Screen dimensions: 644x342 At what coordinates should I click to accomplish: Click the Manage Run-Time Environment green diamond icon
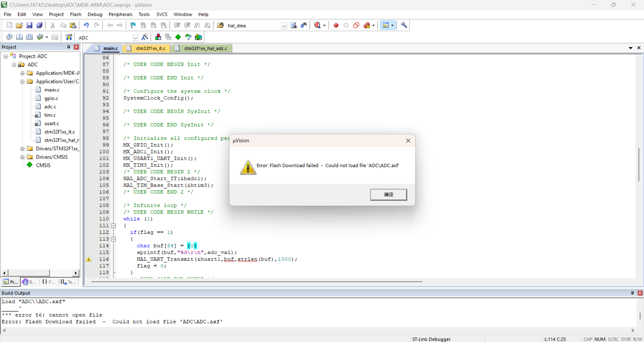(x=178, y=37)
